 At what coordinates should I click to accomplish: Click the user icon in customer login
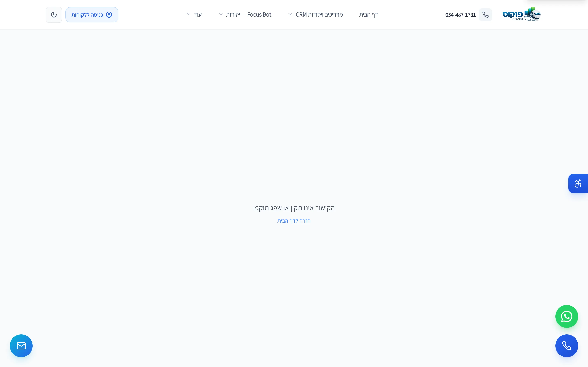click(x=109, y=15)
